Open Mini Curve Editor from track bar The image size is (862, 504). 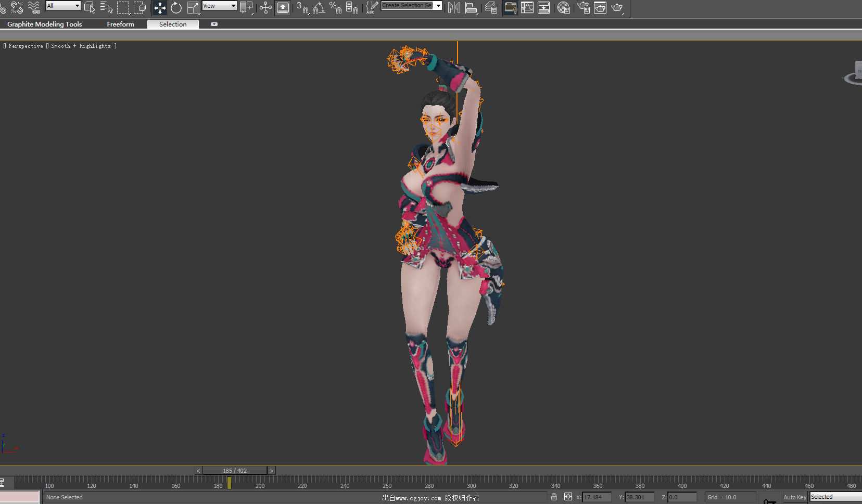tap(2, 483)
